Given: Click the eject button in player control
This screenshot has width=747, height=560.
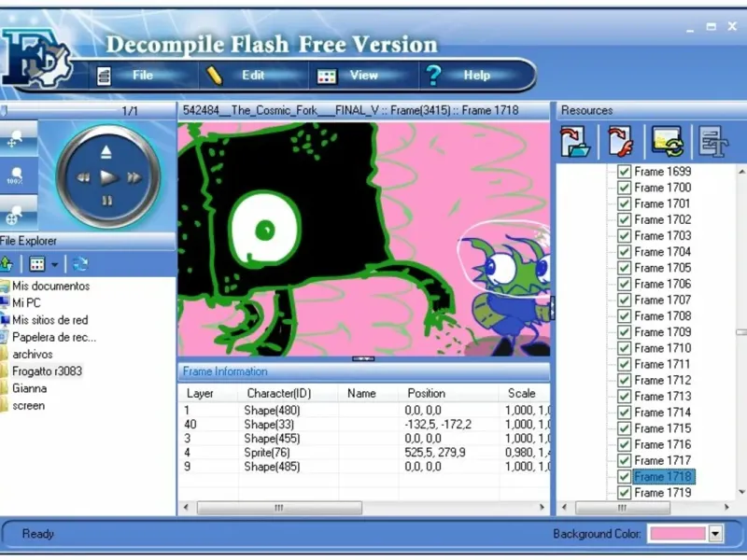Looking at the screenshot, I should pos(106,152).
